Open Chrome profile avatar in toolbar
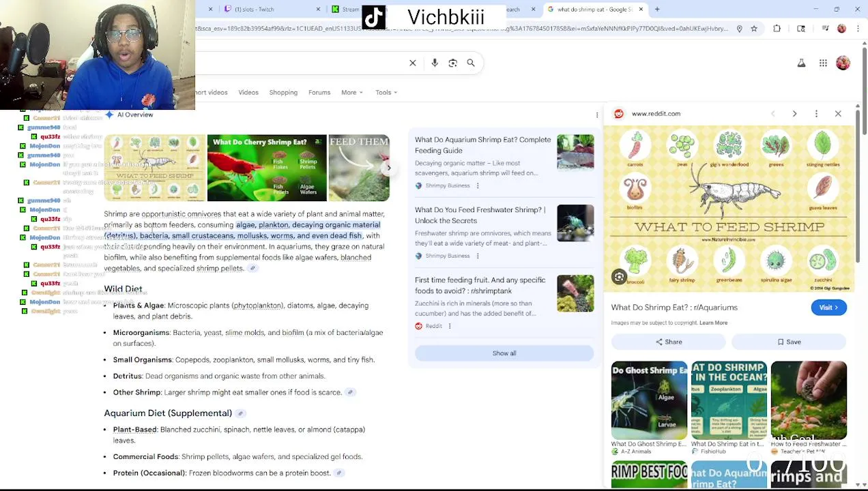The width and height of the screenshot is (868, 491). pos(841,29)
